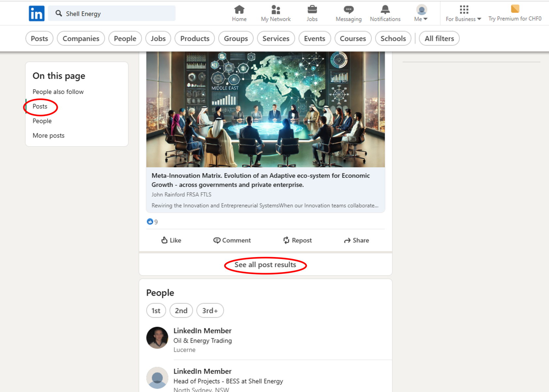Expand the For Business apps grid
Image resolution: width=549 pixels, height=392 pixels.
464,9
